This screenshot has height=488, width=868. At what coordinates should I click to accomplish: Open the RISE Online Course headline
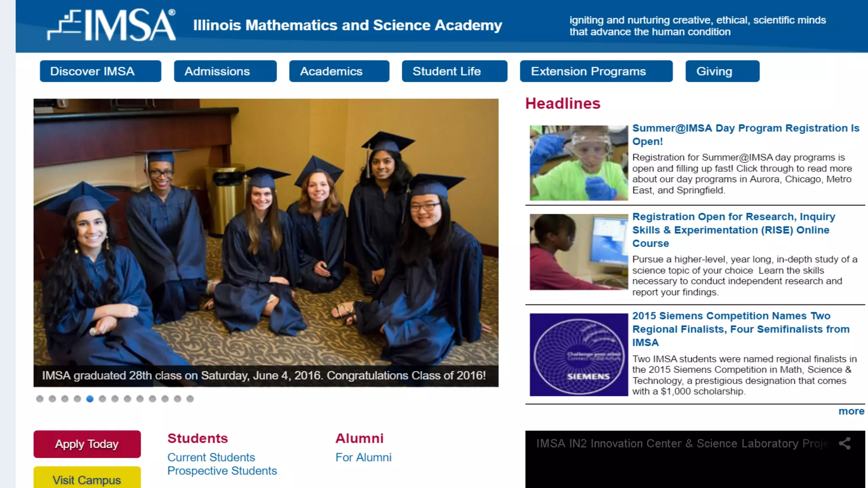(734, 230)
